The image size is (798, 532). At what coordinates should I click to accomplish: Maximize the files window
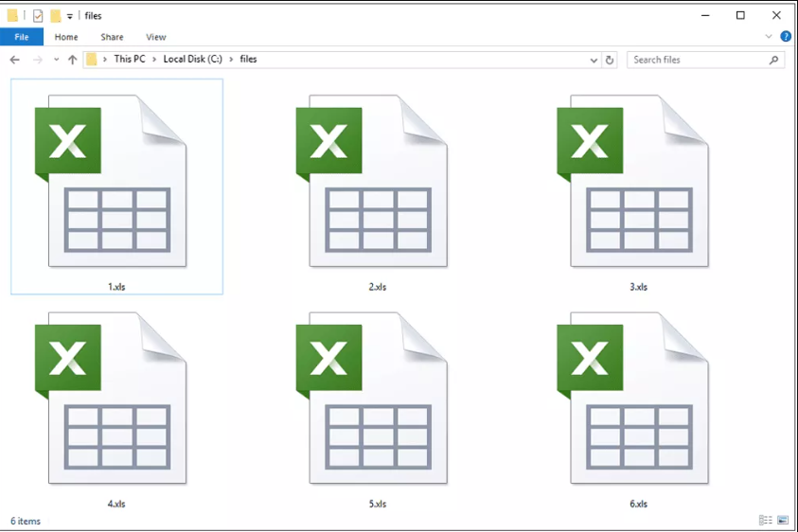click(740, 15)
